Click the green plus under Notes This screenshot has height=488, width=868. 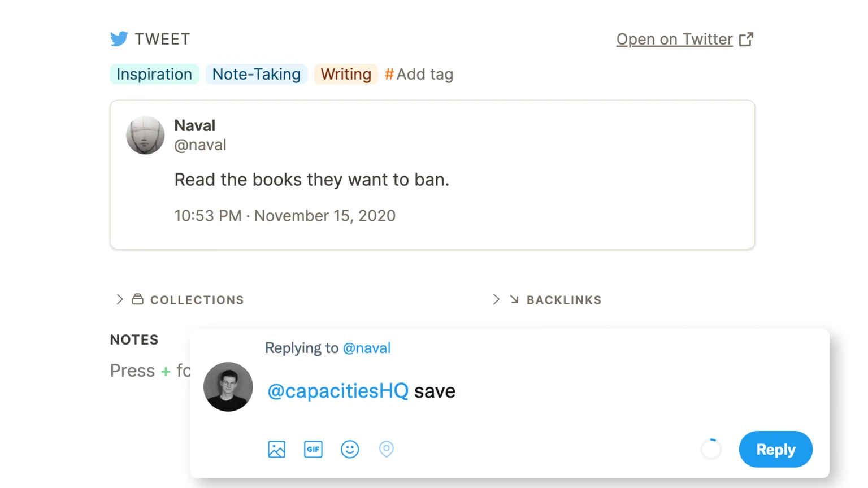point(165,371)
